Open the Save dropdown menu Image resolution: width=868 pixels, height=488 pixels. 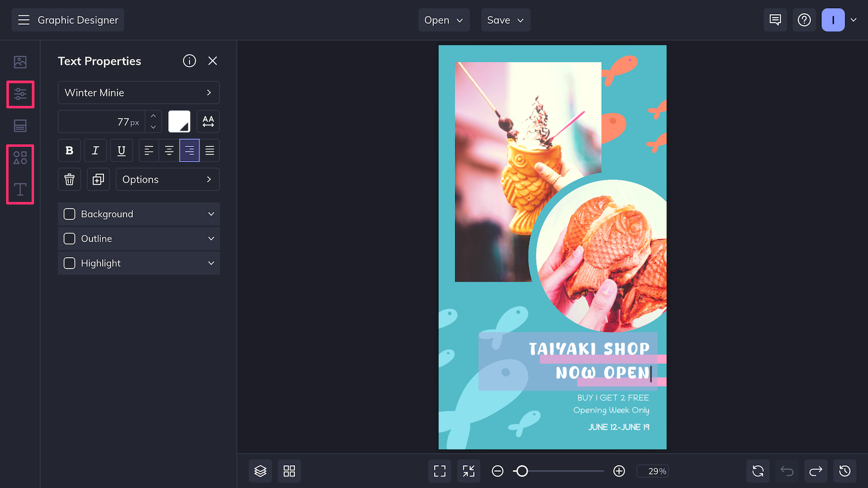click(505, 20)
